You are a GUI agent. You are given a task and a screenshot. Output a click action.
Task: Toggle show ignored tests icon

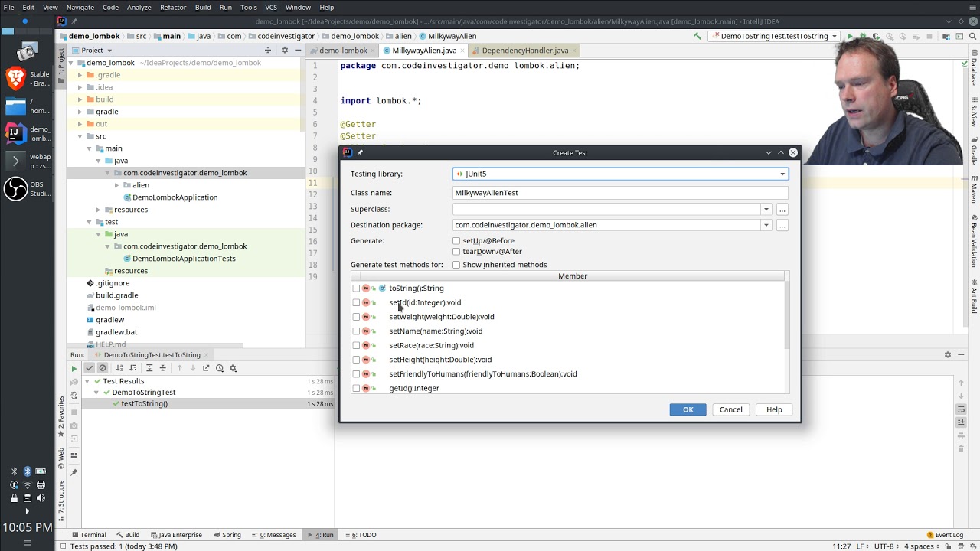[x=103, y=368]
